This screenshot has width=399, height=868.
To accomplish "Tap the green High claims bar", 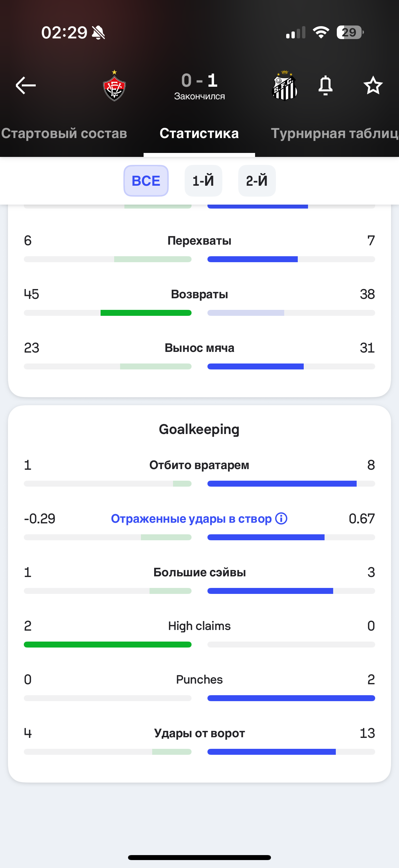I will click(x=108, y=645).
